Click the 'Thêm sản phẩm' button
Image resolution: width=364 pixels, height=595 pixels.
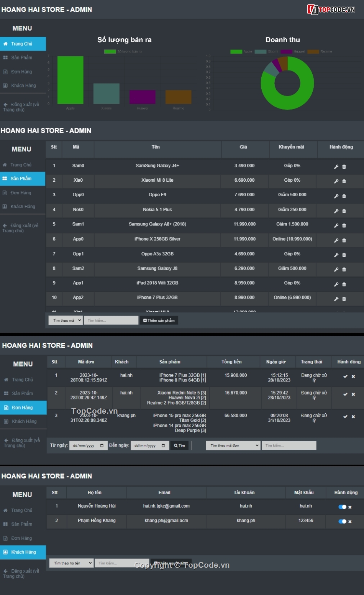pos(159,321)
